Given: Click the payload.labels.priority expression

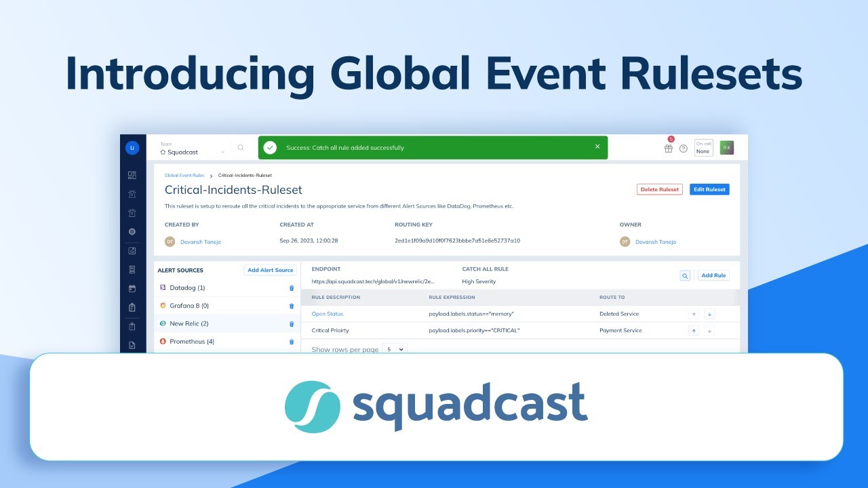Looking at the screenshot, I should tap(474, 331).
